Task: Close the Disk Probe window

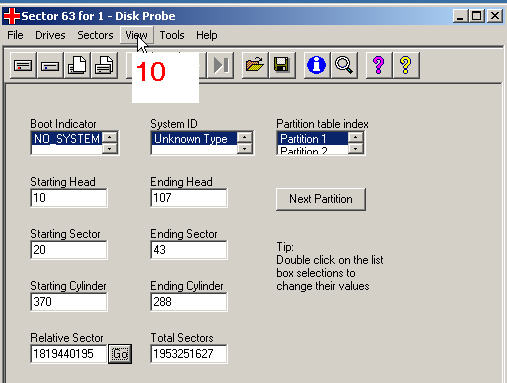Action: coord(495,16)
